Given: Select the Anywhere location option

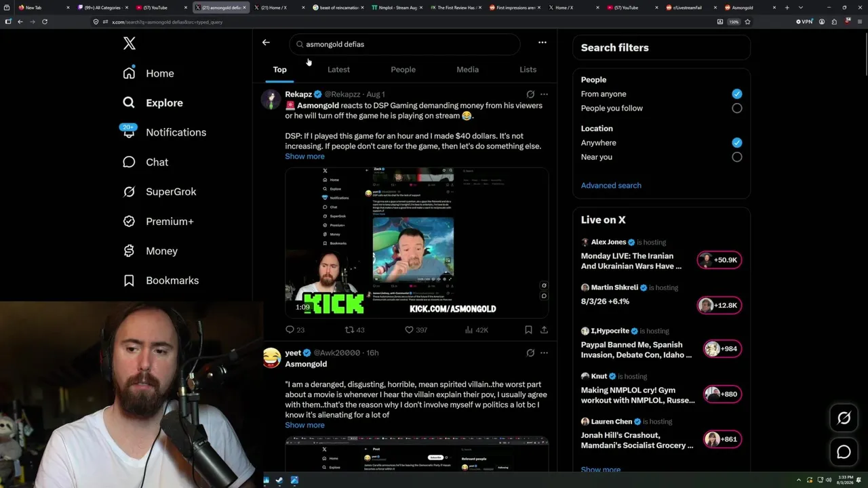Looking at the screenshot, I should coord(737,143).
